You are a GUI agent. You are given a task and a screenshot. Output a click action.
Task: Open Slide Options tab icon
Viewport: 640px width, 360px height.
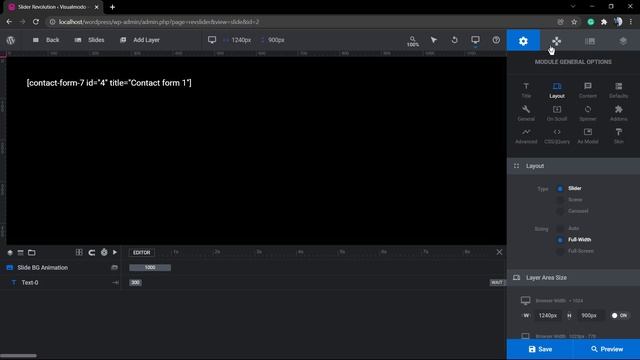point(590,41)
